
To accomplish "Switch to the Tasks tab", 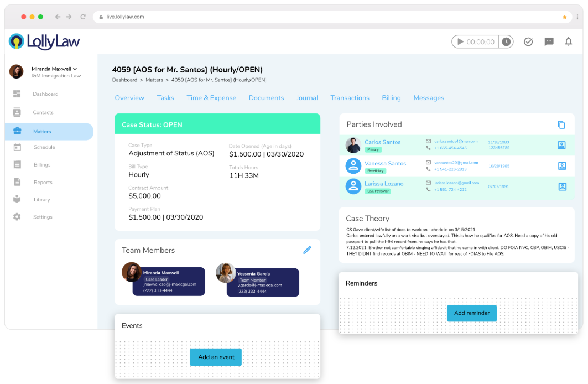I will (x=165, y=98).
